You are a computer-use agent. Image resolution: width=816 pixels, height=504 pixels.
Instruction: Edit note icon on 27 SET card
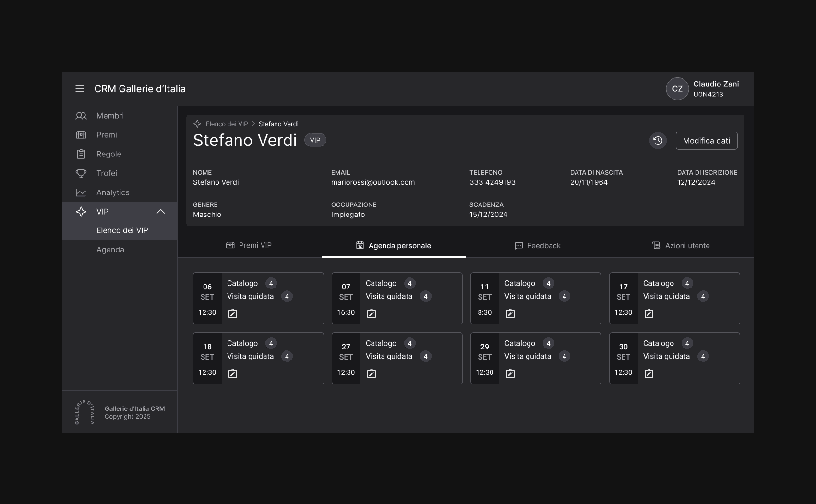tap(372, 373)
